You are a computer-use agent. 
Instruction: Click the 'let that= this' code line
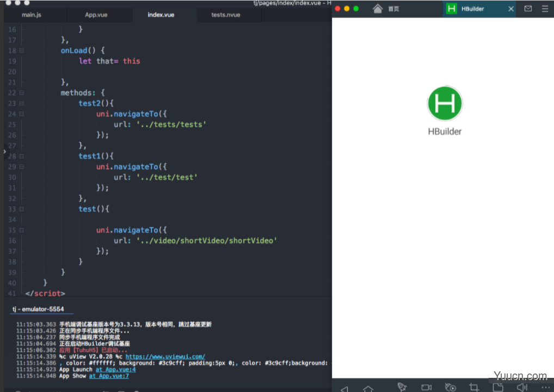[x=109, y=61]
